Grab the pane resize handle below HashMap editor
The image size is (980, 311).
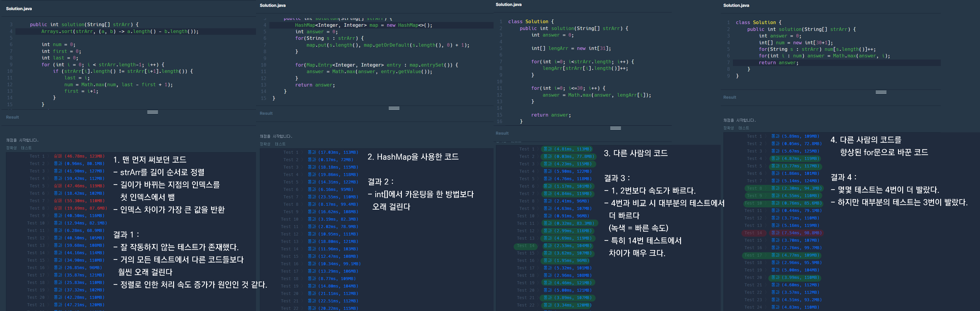(x=394, y=108)
